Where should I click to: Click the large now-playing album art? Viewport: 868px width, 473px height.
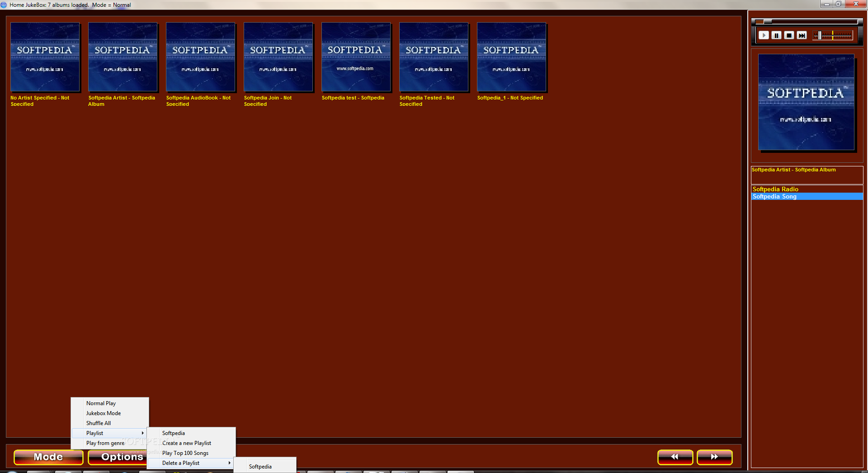pyautogui.click(x=806, y=102)
